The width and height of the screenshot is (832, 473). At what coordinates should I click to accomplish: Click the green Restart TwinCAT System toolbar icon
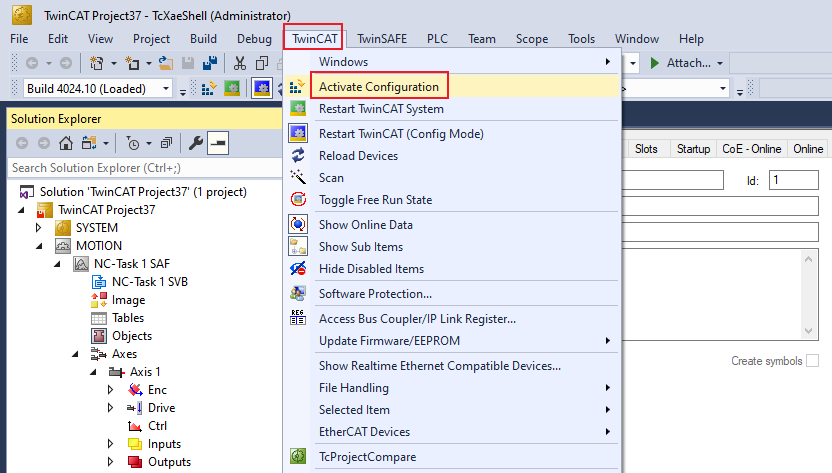[x=232, y=88]
